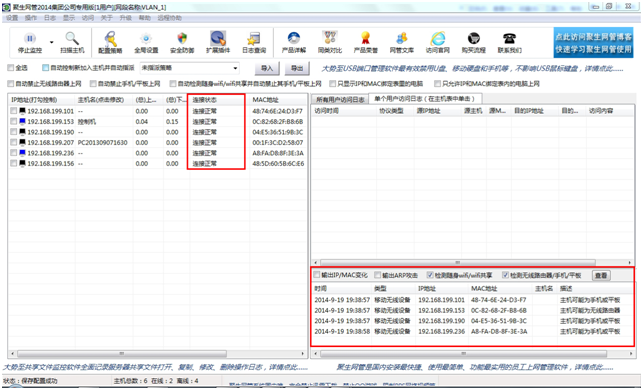Click the 扫描主机 magnifier icon

point(72,38)
